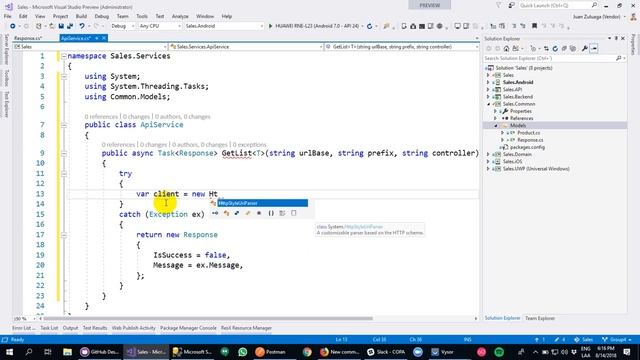Click the Navigate Backward toolbar icon
Image resolution: width=640 pixels, height=360 pixels.
(x=13, y=26)
